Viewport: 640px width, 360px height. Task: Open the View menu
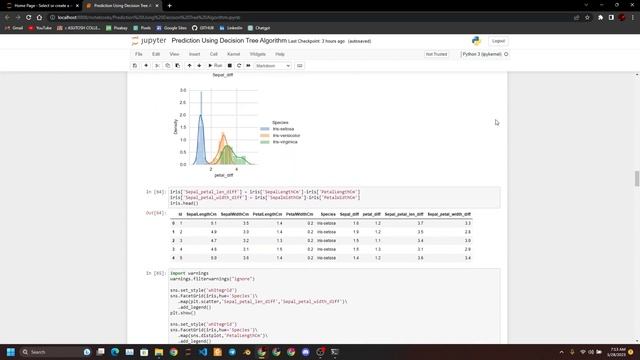coord(174,54)
